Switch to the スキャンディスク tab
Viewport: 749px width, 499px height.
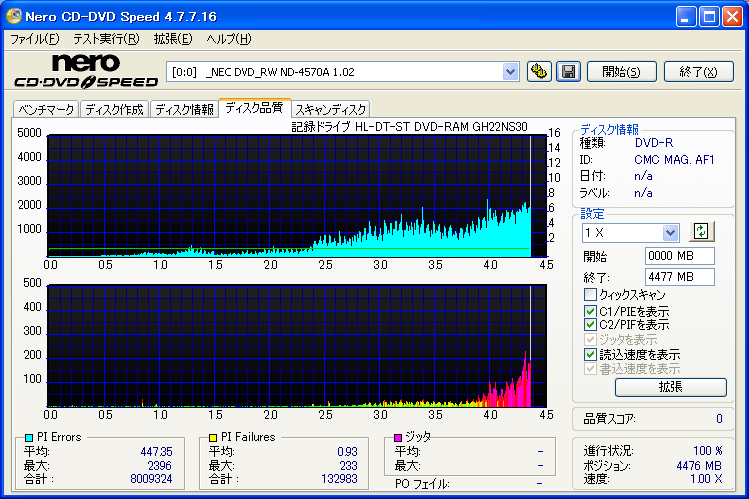[331, 109]
